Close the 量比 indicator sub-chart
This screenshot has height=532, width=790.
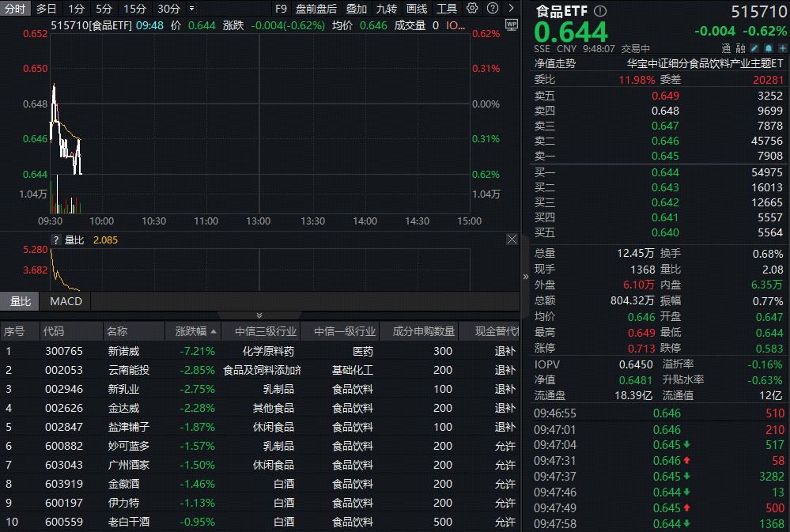(512, 240)
